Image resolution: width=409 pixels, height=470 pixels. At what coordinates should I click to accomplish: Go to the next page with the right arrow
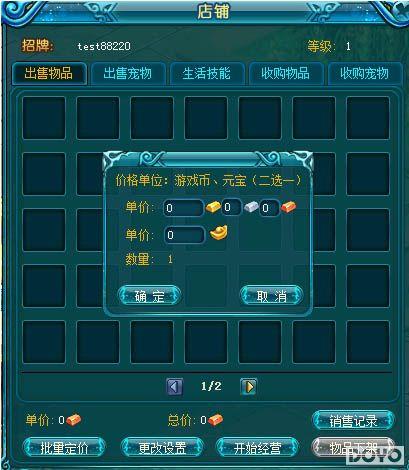[249, 387]
